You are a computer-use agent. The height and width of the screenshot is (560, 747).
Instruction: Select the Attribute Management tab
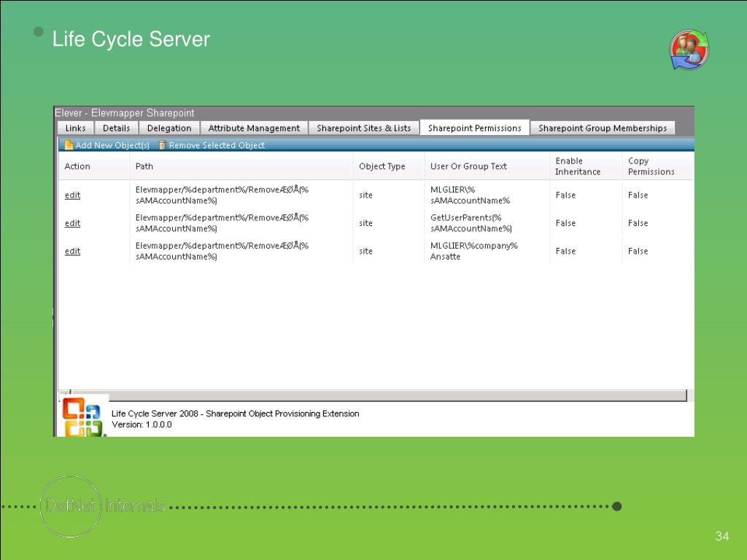(254, 128)
